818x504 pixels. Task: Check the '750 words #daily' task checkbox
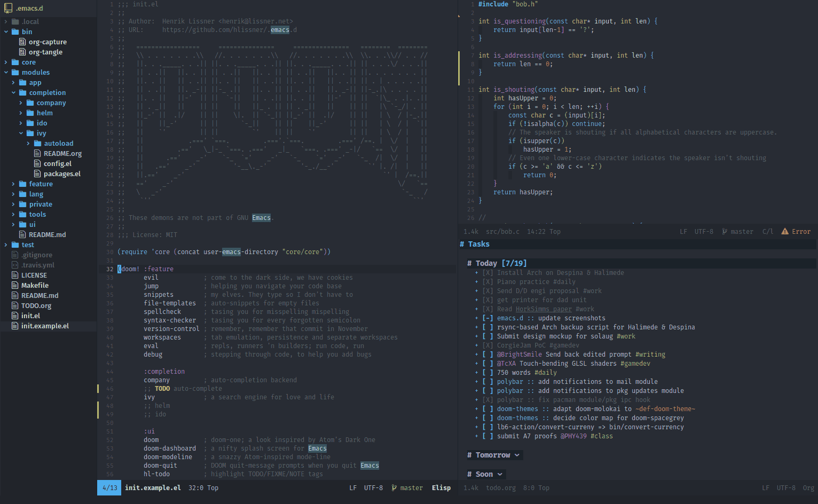click(x=487, y=372)
